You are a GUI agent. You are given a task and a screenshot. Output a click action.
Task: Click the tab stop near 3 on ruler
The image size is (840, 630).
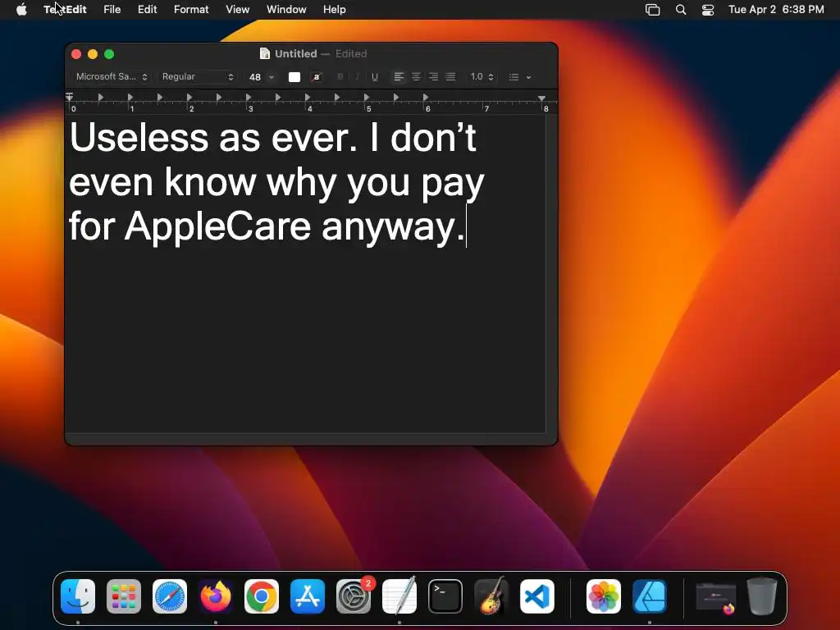(x=248, y=98)
